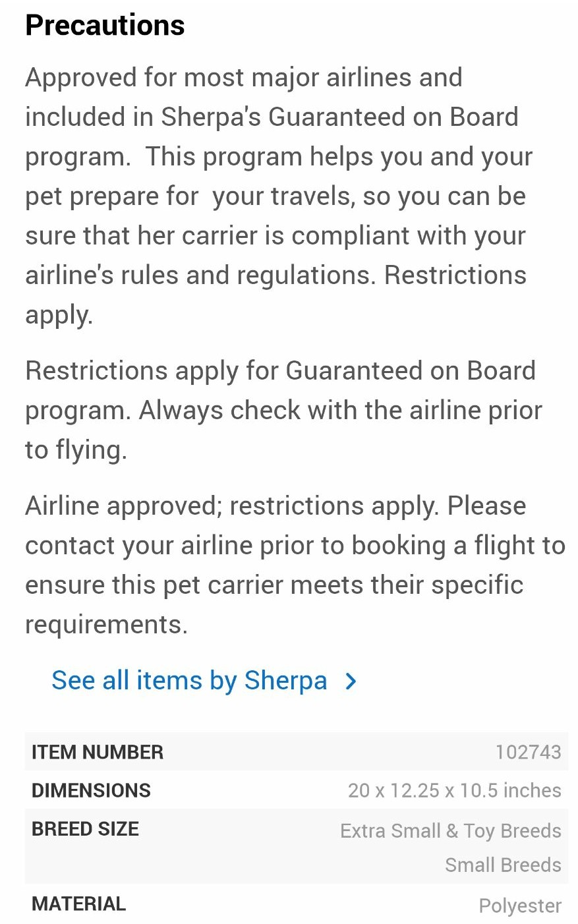This screenshot has width=578, height=924.
Task: Select Extra Small & Toy Breeds value
Action: pyautogui.click(x=451, y=831)
